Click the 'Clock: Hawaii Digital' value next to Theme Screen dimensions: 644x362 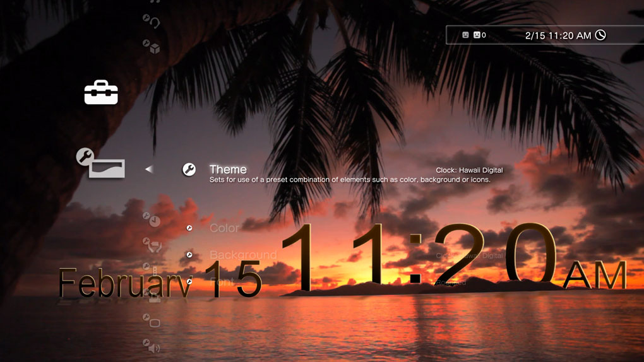click(x=469, y=170)
